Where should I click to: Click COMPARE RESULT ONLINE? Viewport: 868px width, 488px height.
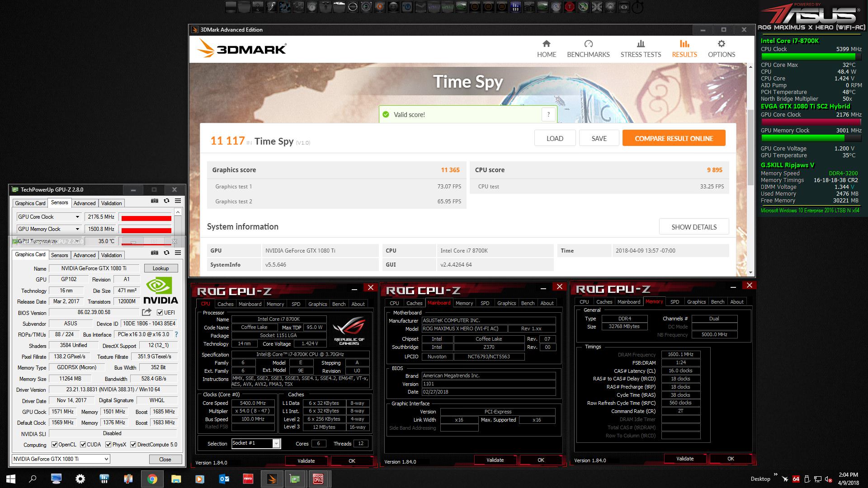674,138
